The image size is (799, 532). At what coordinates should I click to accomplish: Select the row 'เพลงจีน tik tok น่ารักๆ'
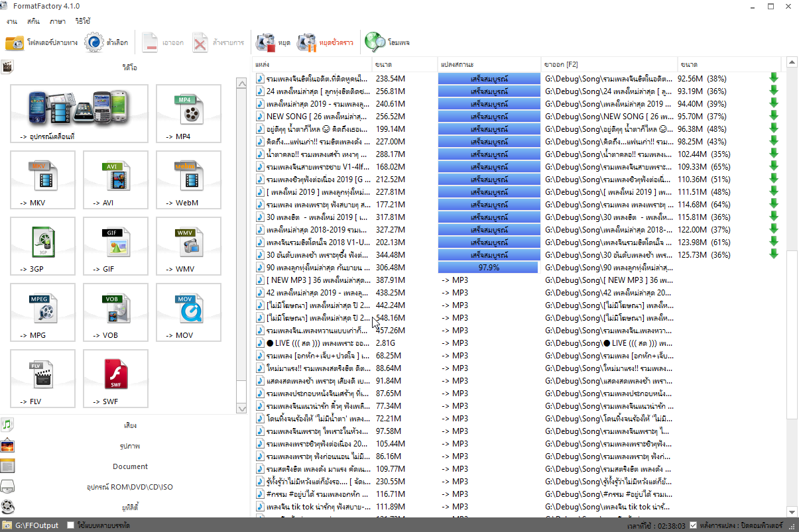coord(517,506)
